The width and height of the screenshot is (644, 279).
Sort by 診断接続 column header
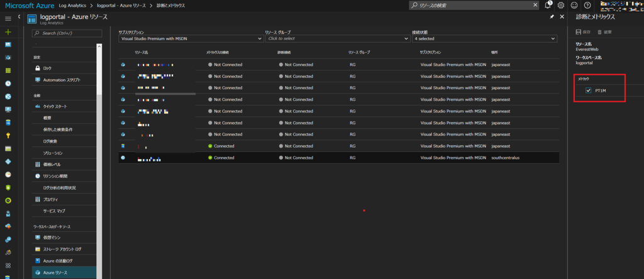point(284,53)
